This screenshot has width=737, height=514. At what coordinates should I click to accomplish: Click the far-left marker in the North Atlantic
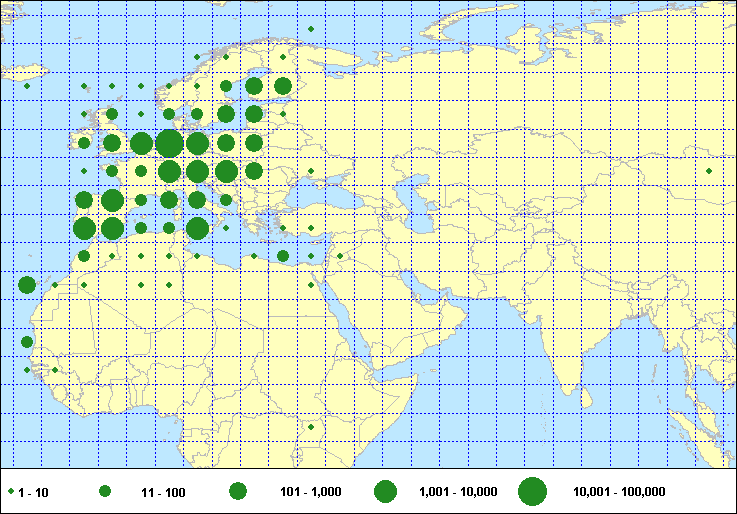pyautogui.click(x=27, y=86)
